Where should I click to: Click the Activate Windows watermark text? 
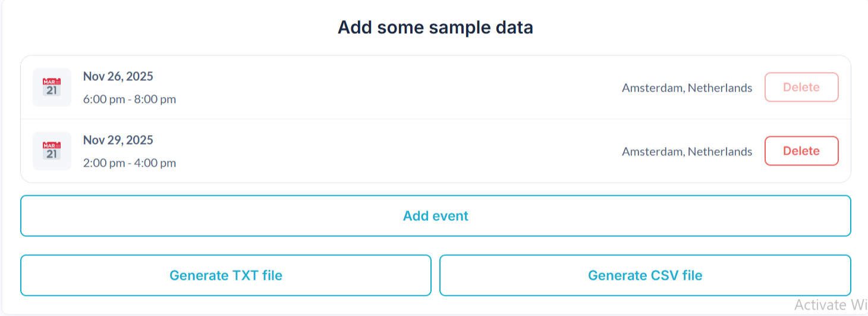(830, 305)
